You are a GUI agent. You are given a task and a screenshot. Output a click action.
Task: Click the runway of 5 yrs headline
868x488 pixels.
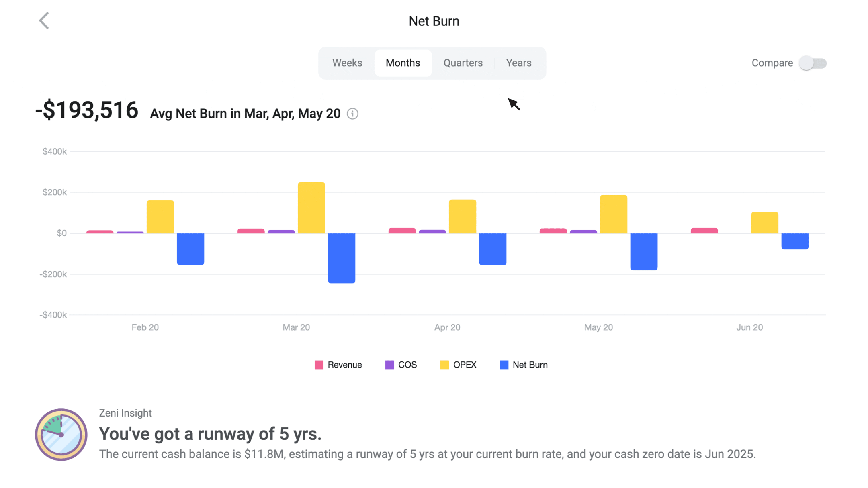coord(210,434)
